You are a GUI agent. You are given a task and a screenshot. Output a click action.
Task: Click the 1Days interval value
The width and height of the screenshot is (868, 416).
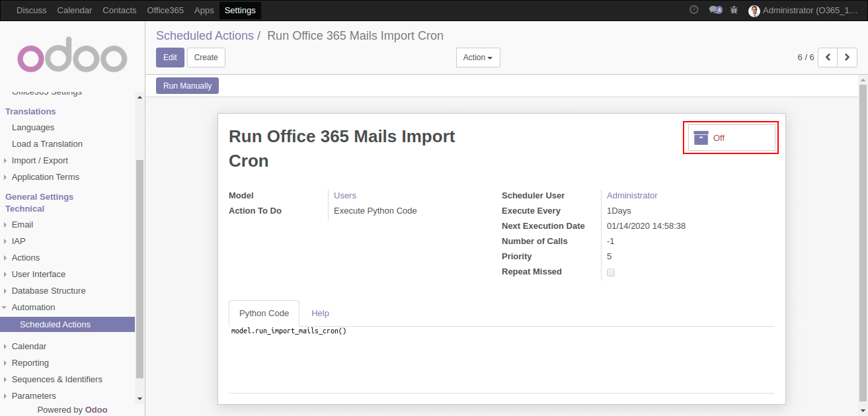coord(619,211)
